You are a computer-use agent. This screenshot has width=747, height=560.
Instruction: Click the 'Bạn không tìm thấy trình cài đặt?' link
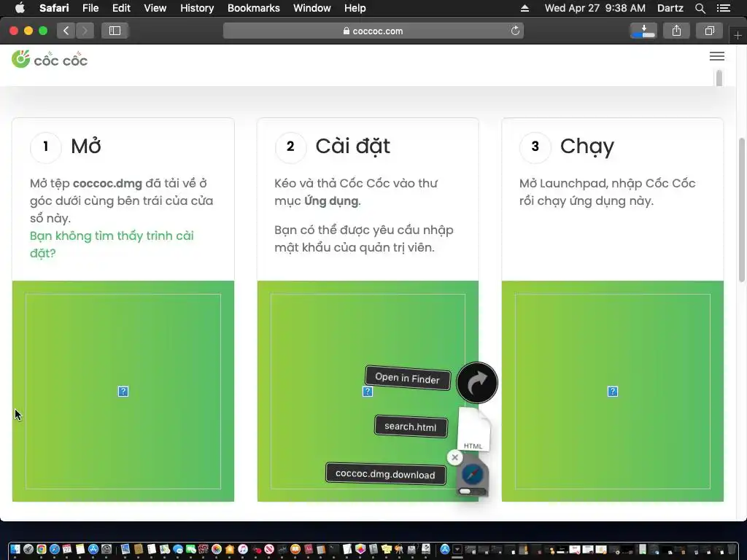112,244
